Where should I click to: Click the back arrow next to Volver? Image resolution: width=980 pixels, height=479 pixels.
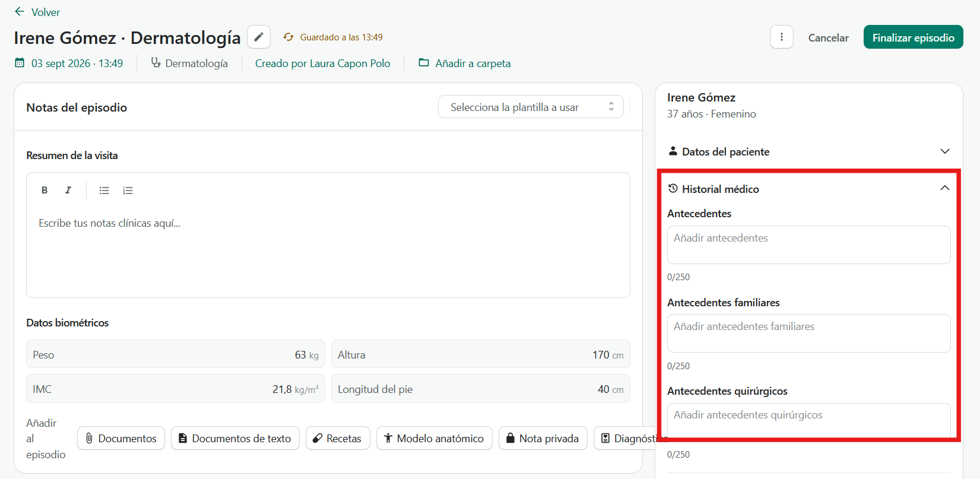(x=20, y=12)
